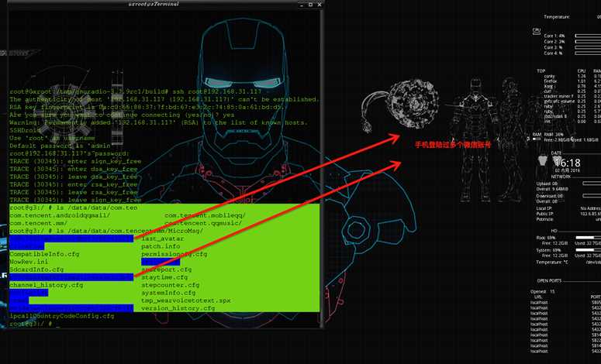Viewport: 601px width, 364px height.
Task: Click the "Use 'root' as username" line
Action: pos(52,138)
